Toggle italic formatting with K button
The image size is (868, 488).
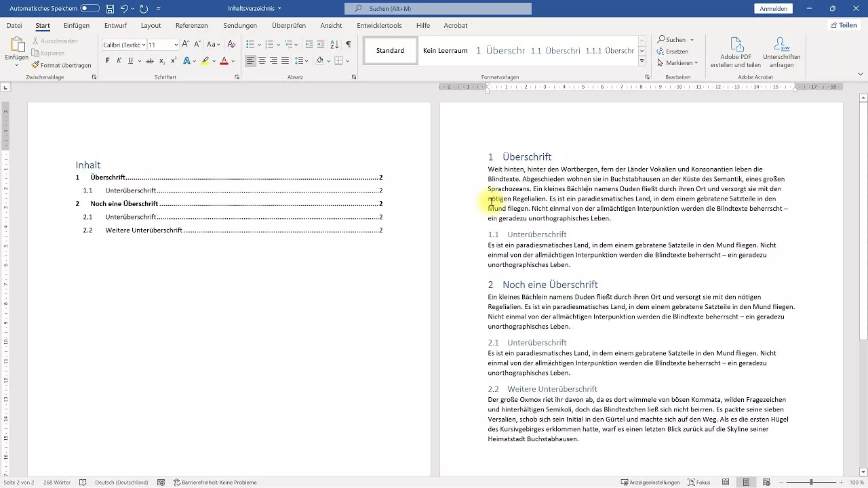pyautogui.click(x=119, y=60)
